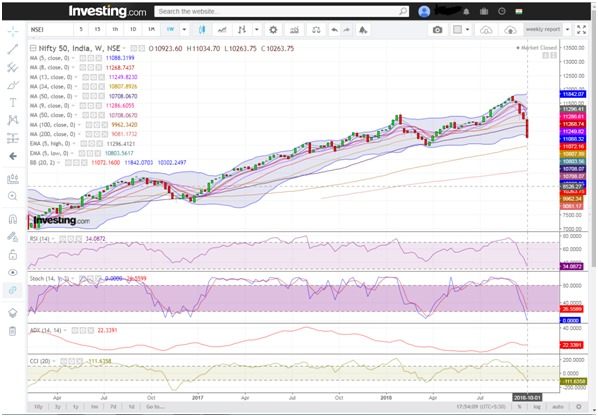Take a chart snapshot with camera icon
Viewport: 598px width, 417px height.
tap(437, 29)
